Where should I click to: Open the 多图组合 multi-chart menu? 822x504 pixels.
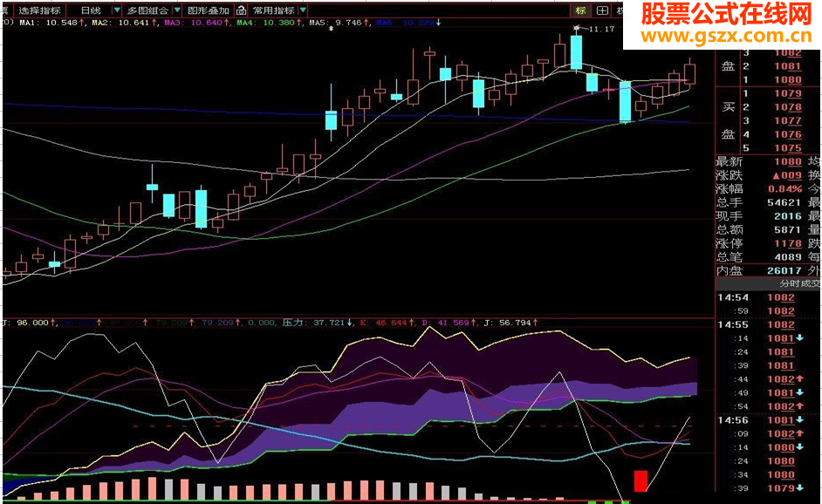coord(147,10)
